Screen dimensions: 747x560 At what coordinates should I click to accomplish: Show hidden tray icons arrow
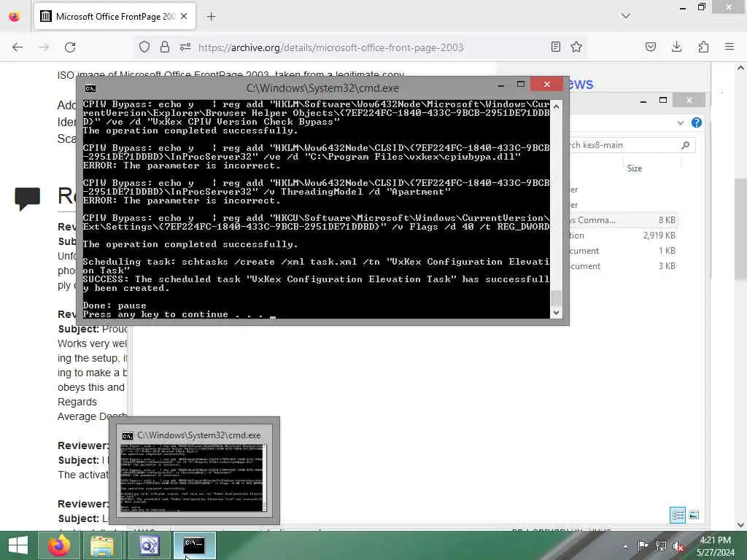(625, 546)
